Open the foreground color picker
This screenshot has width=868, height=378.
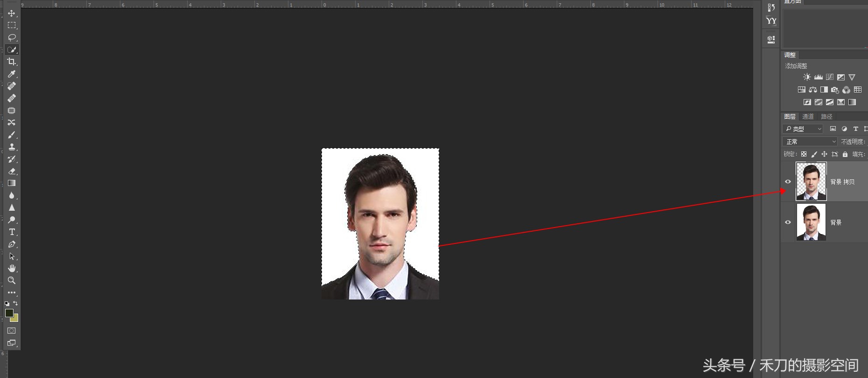coord(9,313)
